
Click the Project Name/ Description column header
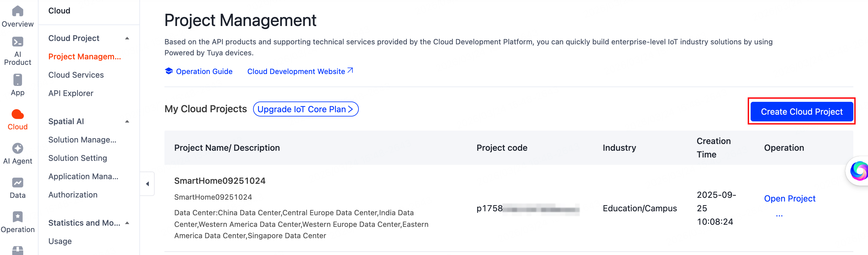[x=227, y=148]
